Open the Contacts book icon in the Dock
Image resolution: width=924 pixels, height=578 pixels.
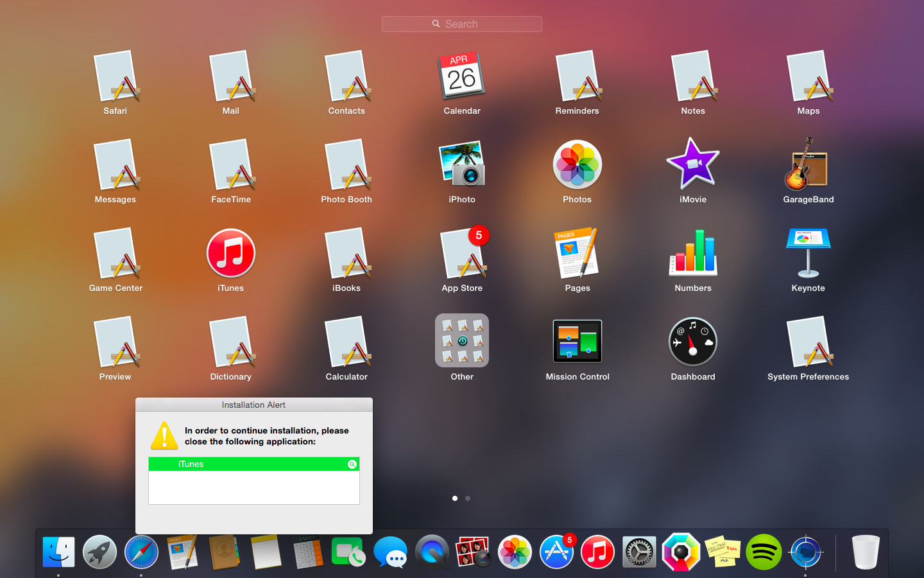(x=225, y=552)
